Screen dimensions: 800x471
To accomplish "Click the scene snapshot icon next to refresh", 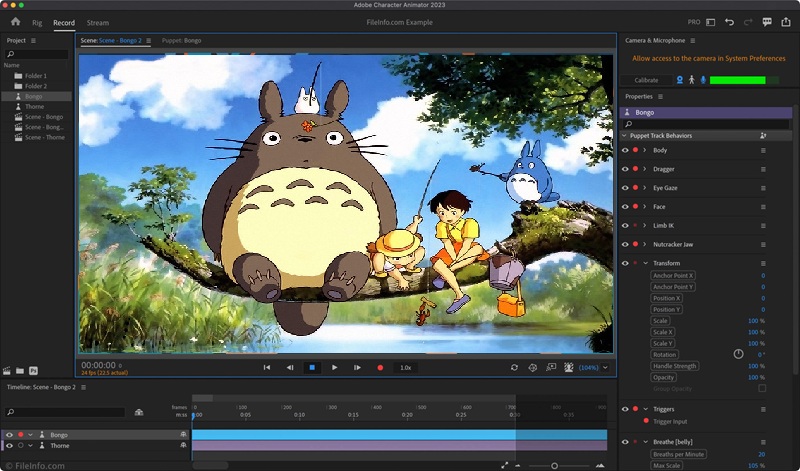I will 533,367.
